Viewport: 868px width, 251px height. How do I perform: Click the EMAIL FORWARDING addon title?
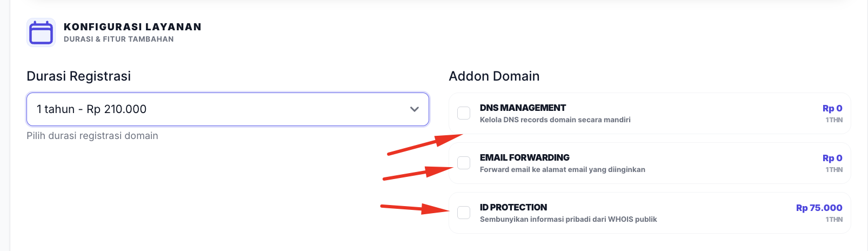coord(524,157)
